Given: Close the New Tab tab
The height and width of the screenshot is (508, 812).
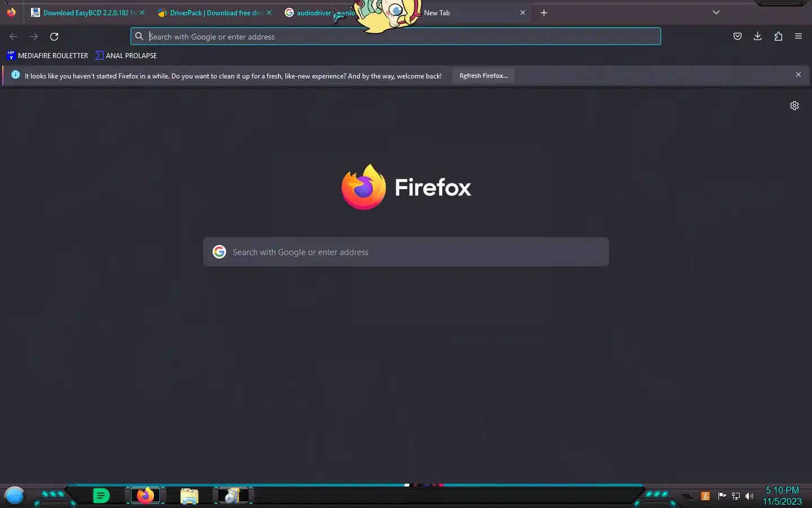Looking at the screenshot, I should point(523,12).
